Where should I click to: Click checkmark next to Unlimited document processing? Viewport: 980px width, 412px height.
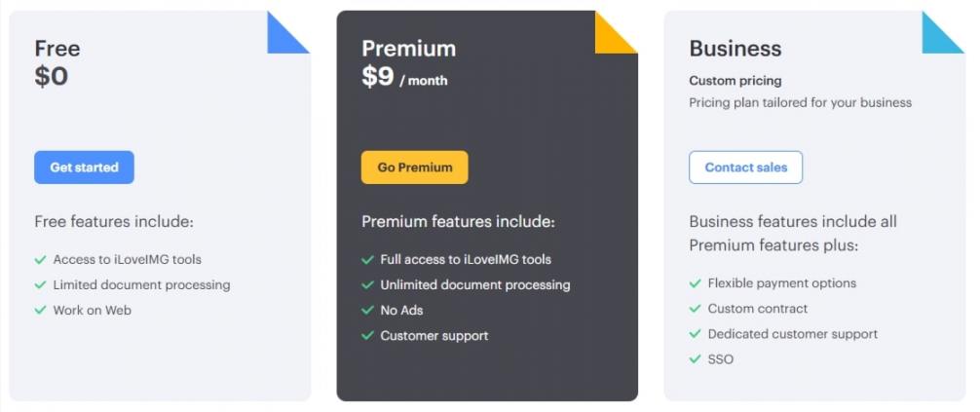pyautogui.click(x=368, y=285)
